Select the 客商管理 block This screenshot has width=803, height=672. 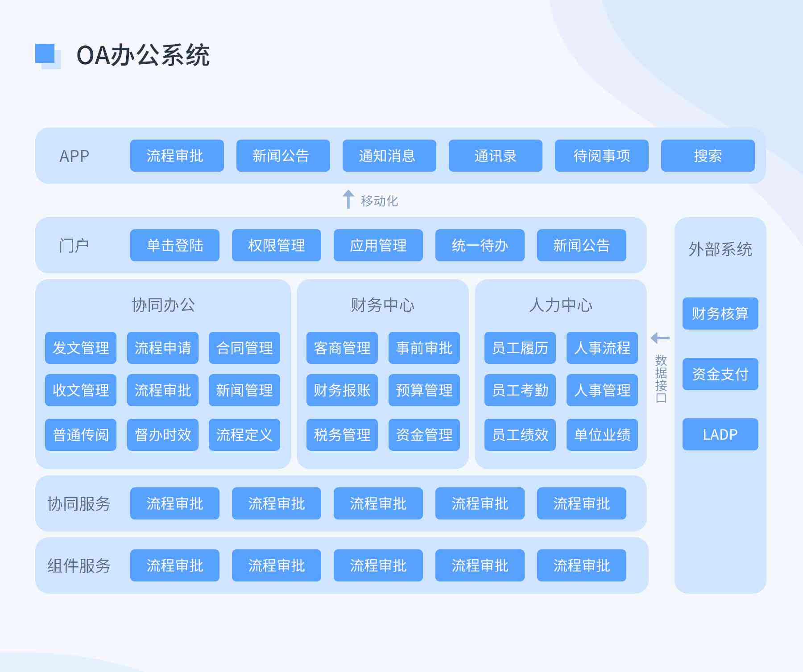(x=342, y=348)
